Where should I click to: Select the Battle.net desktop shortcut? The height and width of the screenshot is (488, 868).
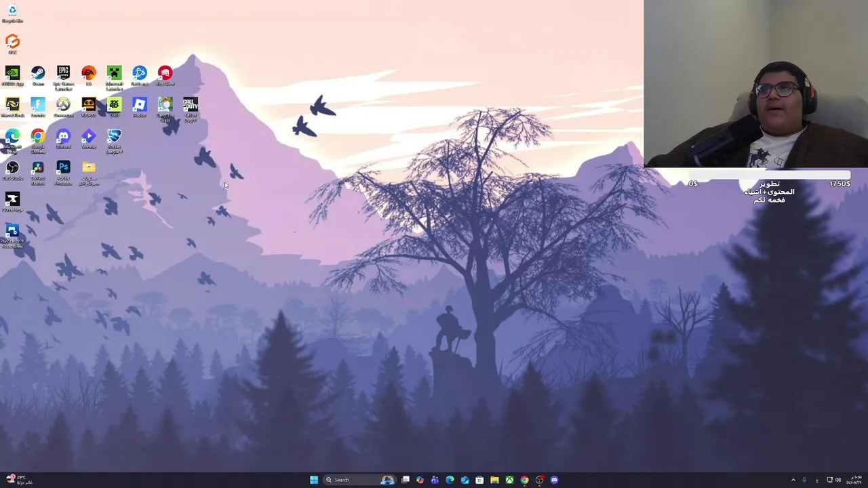tap(140, 76)
